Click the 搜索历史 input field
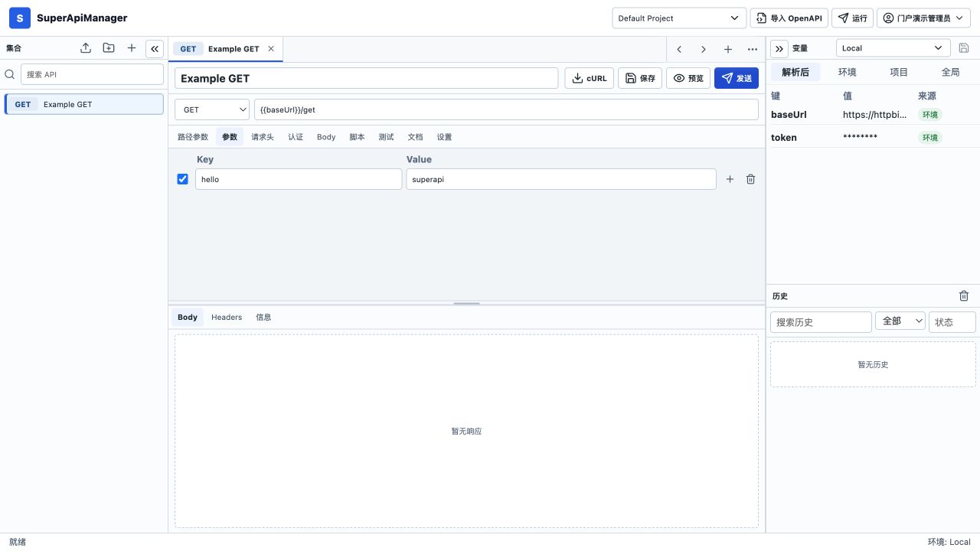This screenshot has height=551, width=980. pos(821,321)
